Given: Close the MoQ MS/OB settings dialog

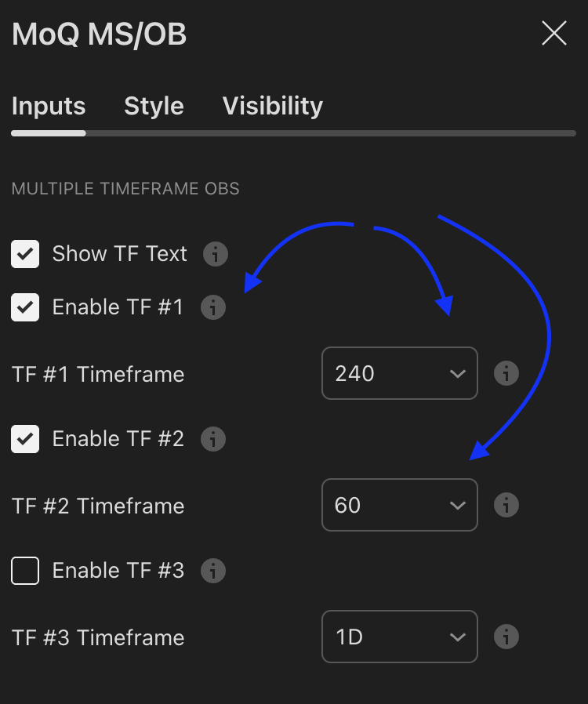Looking at the screenshot, I should point(554,34).
